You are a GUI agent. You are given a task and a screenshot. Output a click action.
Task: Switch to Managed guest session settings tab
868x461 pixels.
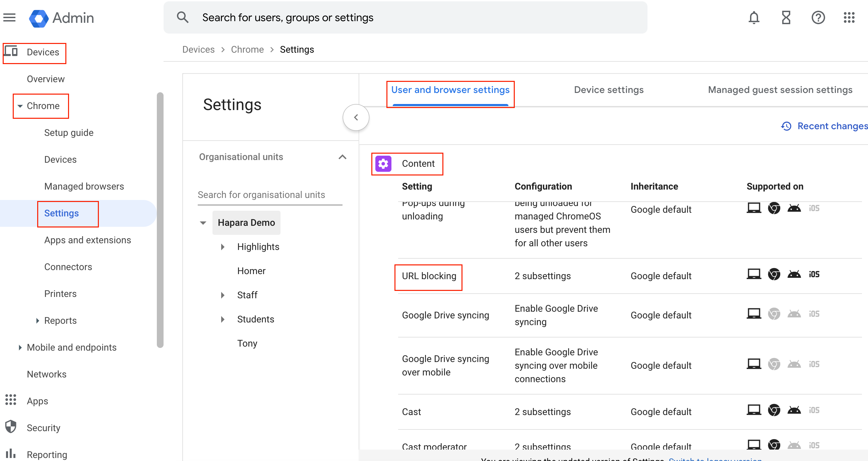(780, 90)
